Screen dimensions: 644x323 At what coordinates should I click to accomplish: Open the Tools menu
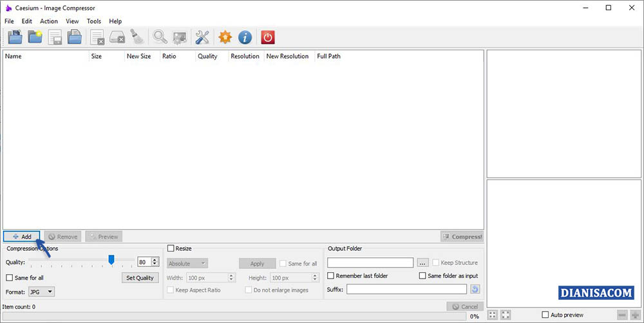click(x=94, y=21)
